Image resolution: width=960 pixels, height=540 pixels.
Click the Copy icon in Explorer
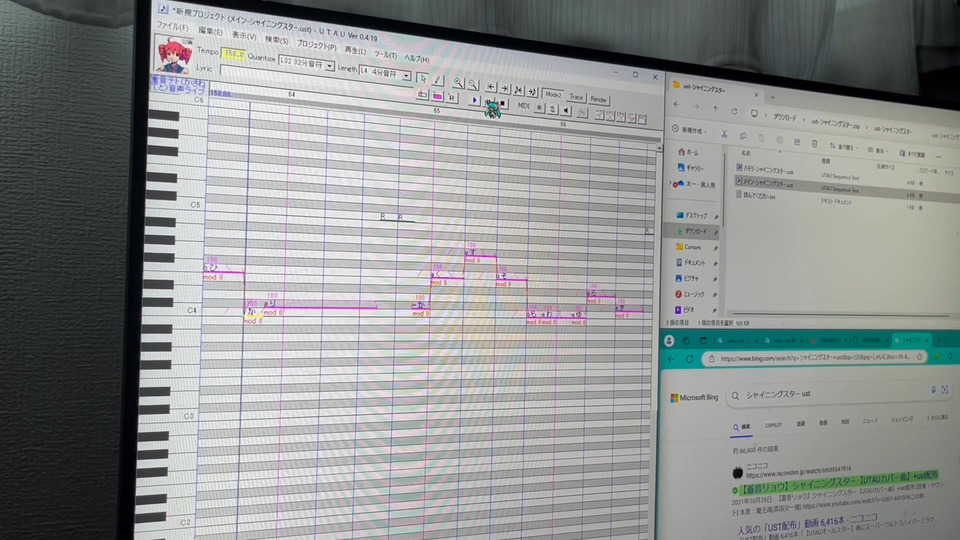coord(742,136)
